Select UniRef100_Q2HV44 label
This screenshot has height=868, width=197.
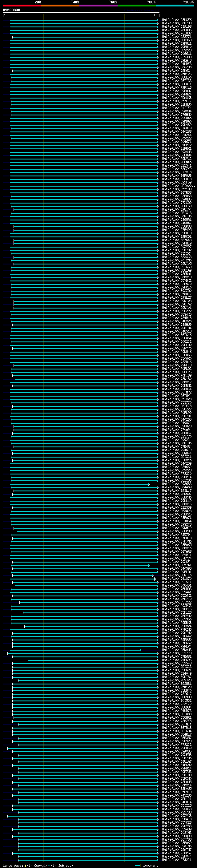[x=177, y=856]
